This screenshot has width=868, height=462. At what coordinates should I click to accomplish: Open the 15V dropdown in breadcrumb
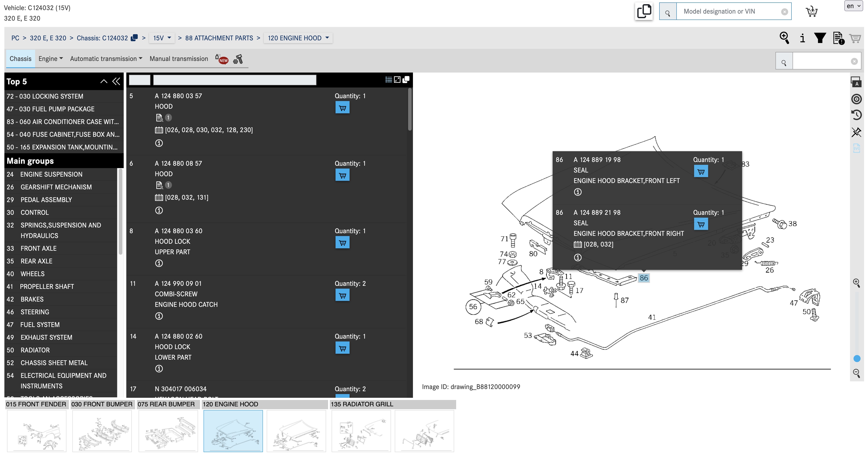[162, 38]
